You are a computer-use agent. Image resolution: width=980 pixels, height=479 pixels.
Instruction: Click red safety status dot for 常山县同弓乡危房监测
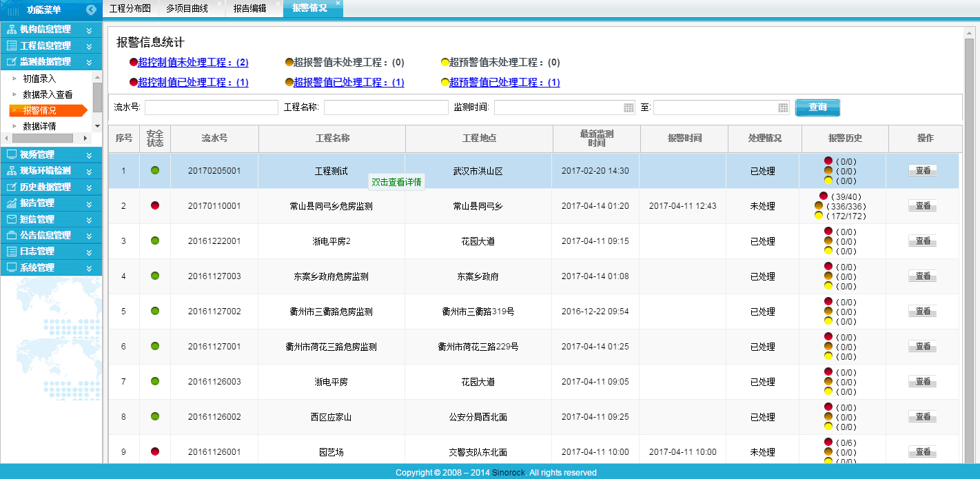pyautogui.click(x=155, y=205)
